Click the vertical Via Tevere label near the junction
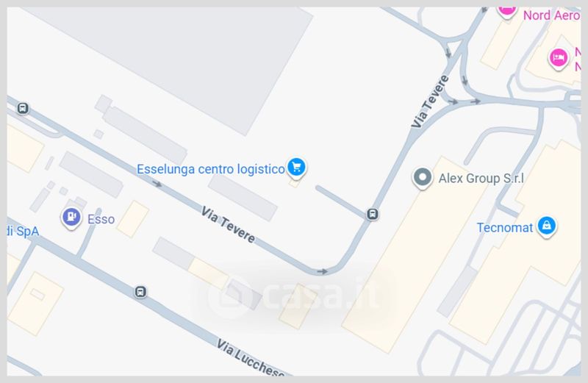 pyautogui.click(x=430, y=101)
